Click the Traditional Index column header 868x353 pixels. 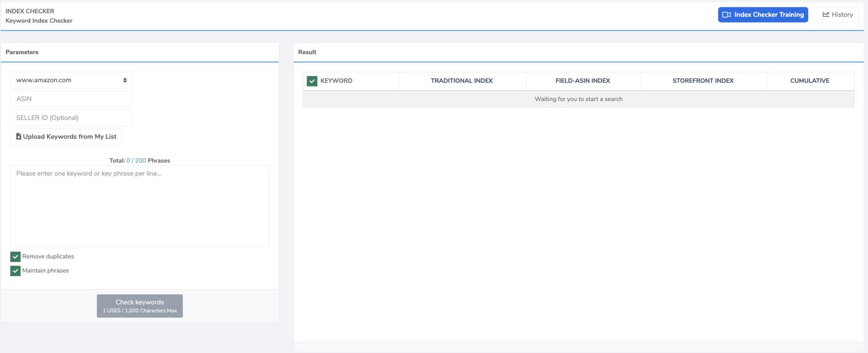(462, 81)
